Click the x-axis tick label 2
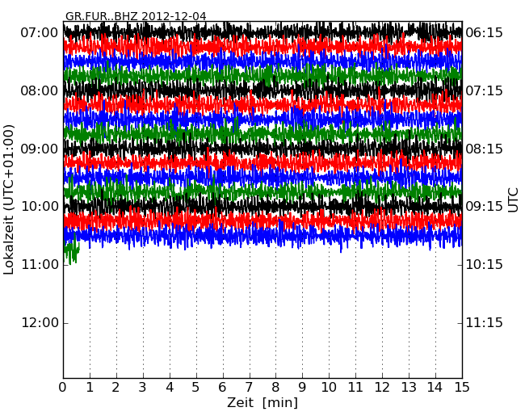 coord(115,388)
